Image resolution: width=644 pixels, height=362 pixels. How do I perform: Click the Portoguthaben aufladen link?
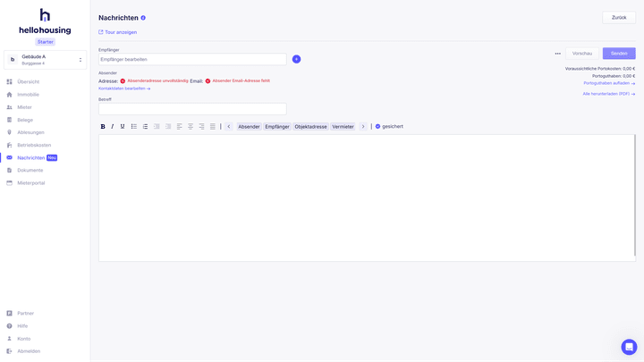tap(609, 83)
